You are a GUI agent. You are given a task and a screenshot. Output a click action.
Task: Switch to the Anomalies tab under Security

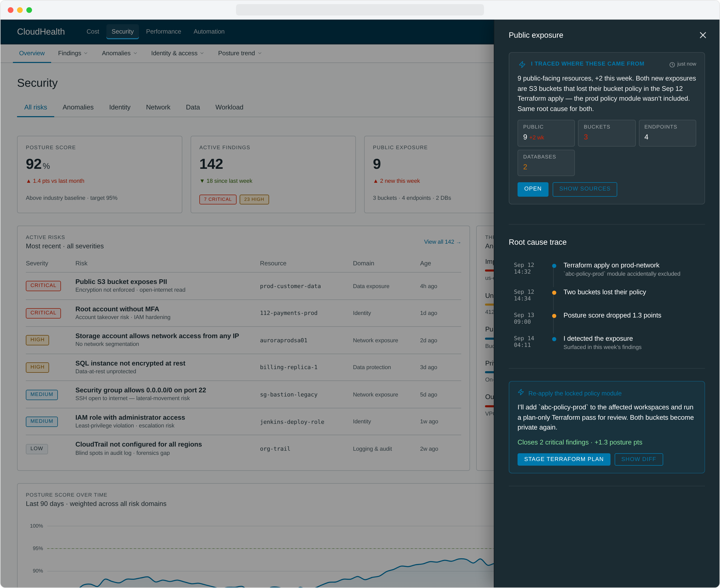pyautogui.click(x=78, y=107)
